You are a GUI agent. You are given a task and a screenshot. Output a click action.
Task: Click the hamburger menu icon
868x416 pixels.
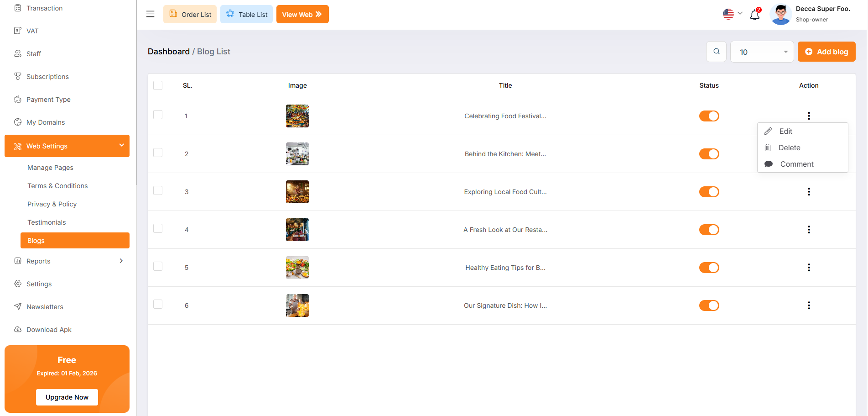point(150,14)
